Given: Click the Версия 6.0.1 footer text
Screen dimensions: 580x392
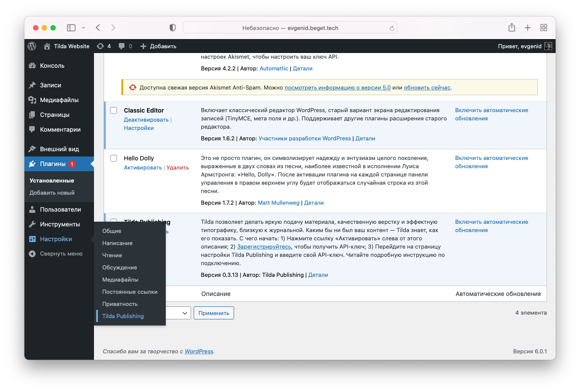Looking at the screenshot, I should coord(530,351).
